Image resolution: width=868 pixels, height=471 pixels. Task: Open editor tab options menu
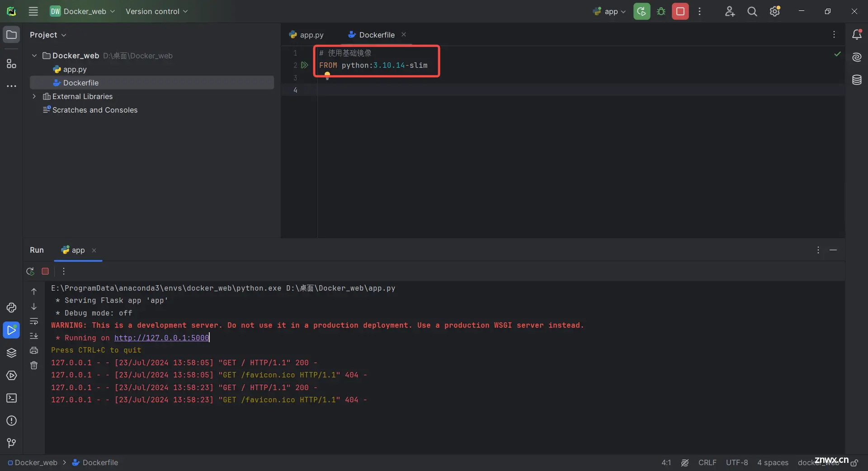point(834,35)
